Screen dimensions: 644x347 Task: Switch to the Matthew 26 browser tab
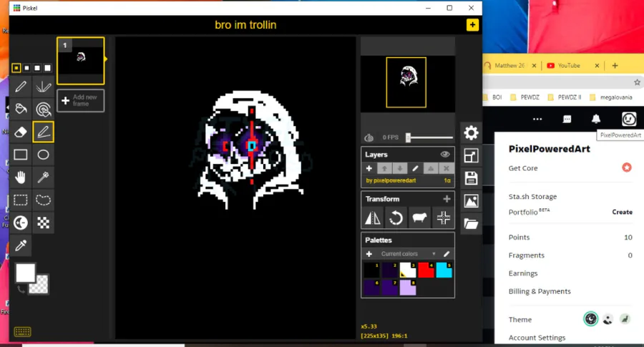510,65
